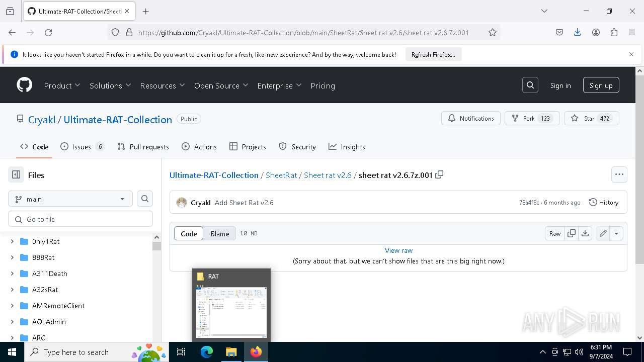Screen dimensions: 644x362
Task: Open the more file actions ellipsis button
Action: pos(619,174)
